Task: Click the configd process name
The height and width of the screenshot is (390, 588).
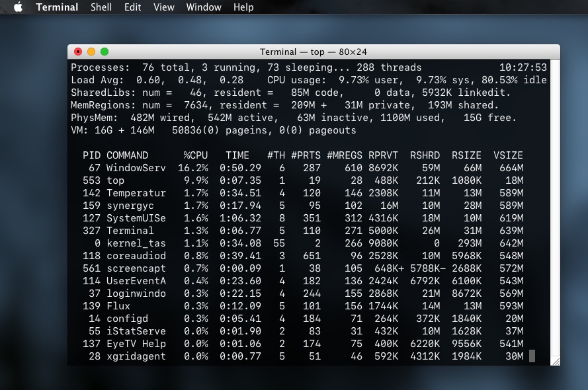Action: pos(127,319)
